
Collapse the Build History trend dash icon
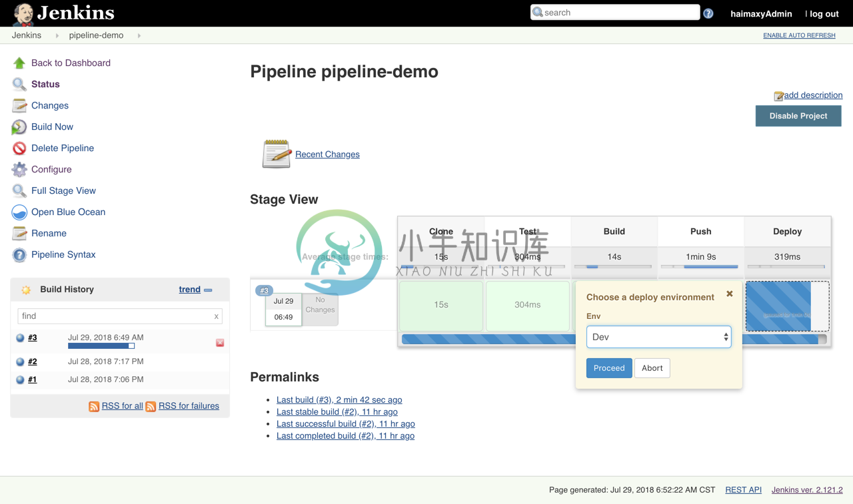208,290
